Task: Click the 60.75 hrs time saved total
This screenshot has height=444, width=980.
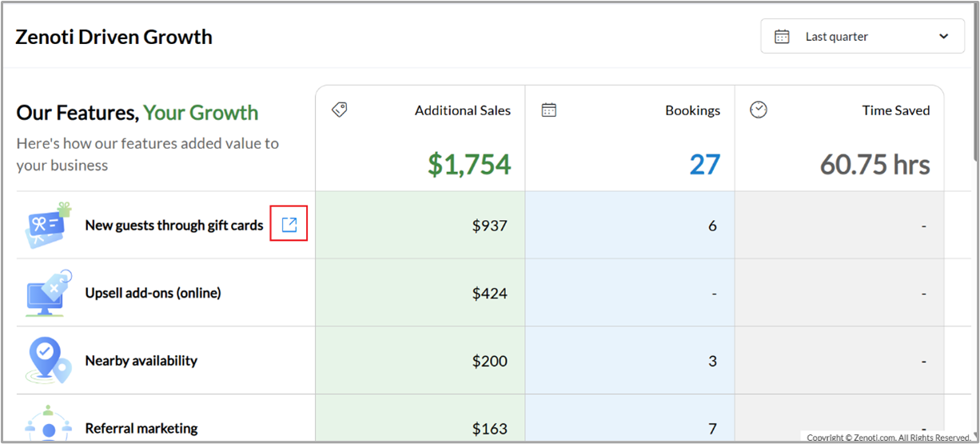Action: pos(874,165)
